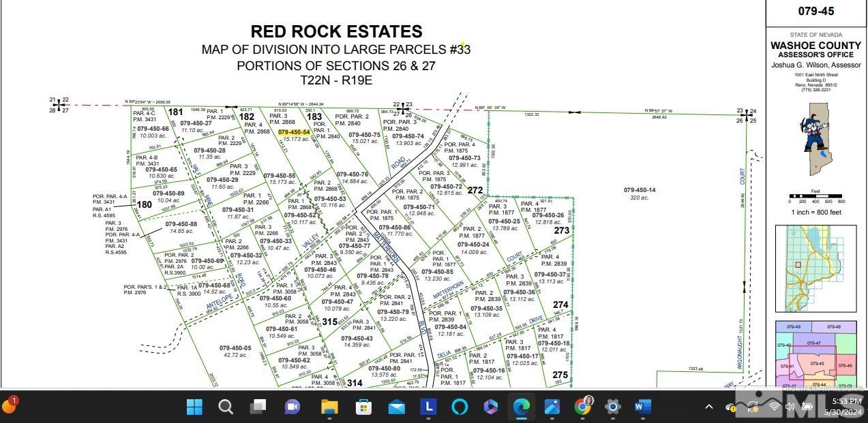Click the Wi-Fi network tray icon
Viewport: 868px width, 423px height.
(x=775, y=407)
